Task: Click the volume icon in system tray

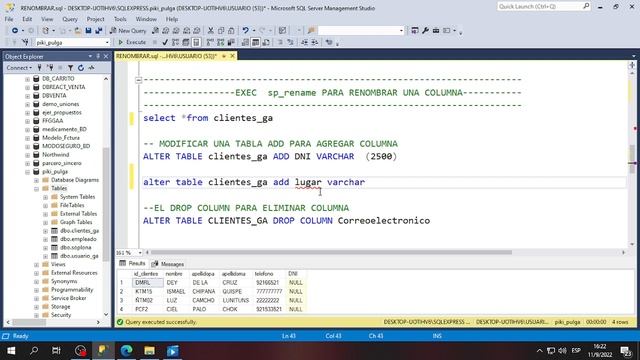Action: pos(562,351)
